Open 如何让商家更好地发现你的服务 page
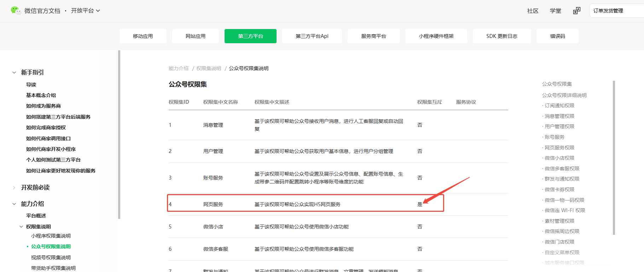 61,171
